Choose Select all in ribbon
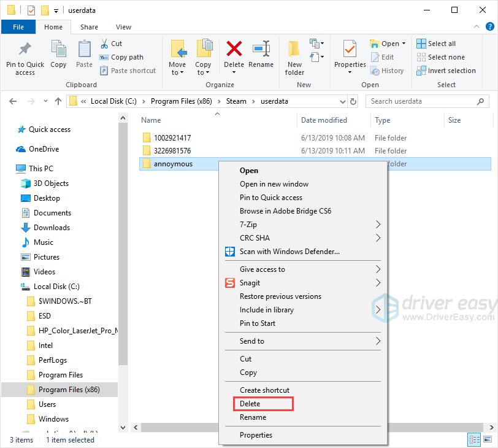The width and height of the screenshot is (498, 448). pyautogui.click(x=435, y=44)
